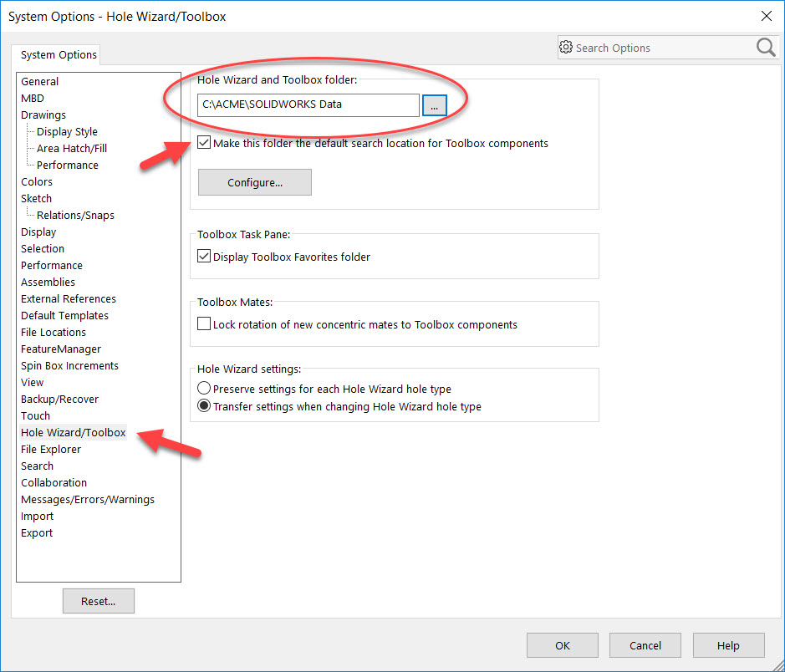Confirm settings with OK
The image size is (785, 672).
pyautogui.click(x=562, y=644)
